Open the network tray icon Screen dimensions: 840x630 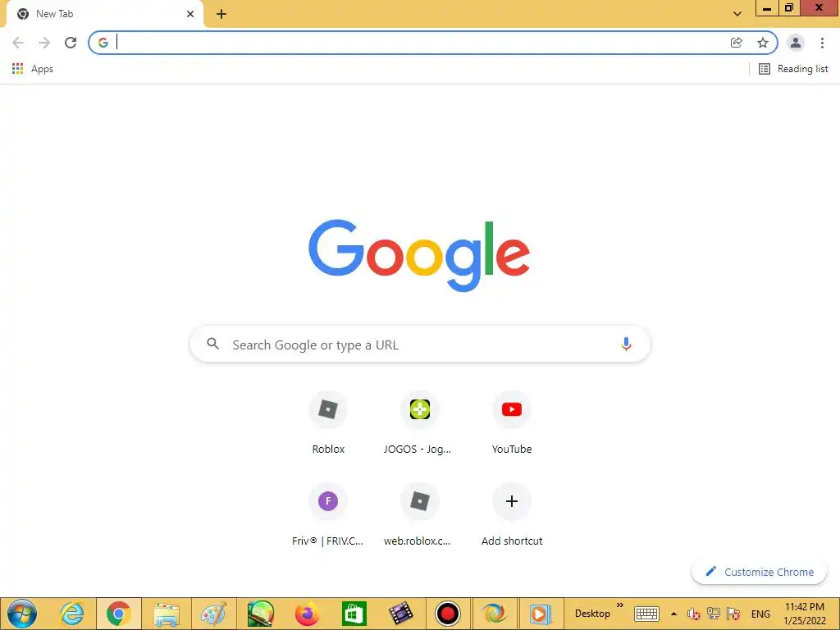714,614
